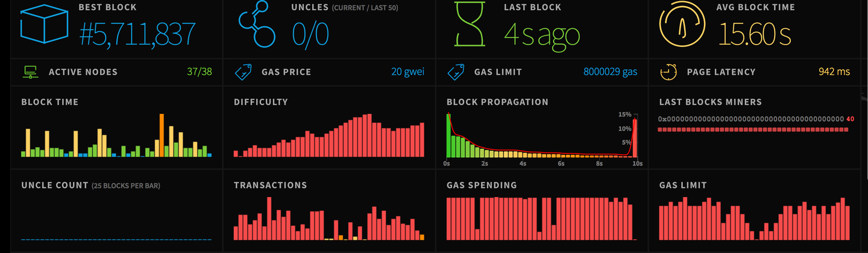The height and width of the screenshot is (253, 868).
Task: Click the tallest bar in the Difficulty chart
Action: pyautogui.click(x=368, y=135)
